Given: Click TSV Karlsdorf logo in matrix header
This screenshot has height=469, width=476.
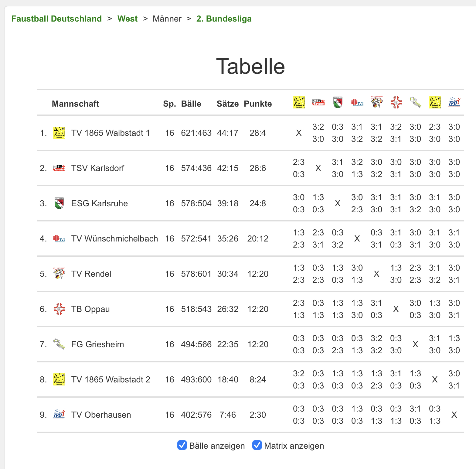Looking at the screenshot, I should click(x=318, y=102).
